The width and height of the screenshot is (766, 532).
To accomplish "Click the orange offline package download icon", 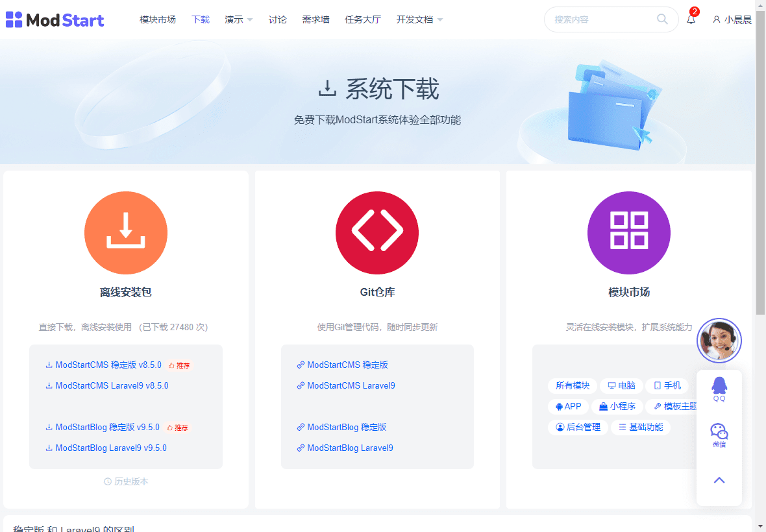I will pyautogui.click(x=126, y=233).
